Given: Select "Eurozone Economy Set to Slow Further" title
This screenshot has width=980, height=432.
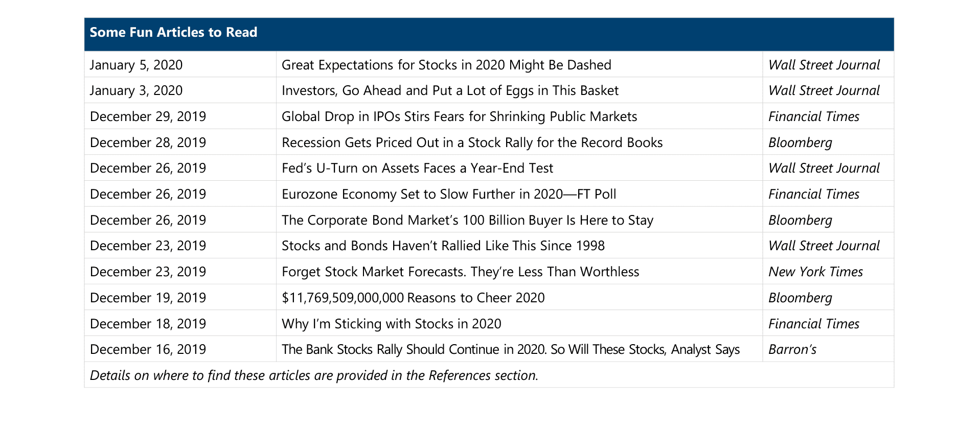Looking at the screenshot, I should tap(448, 195).
